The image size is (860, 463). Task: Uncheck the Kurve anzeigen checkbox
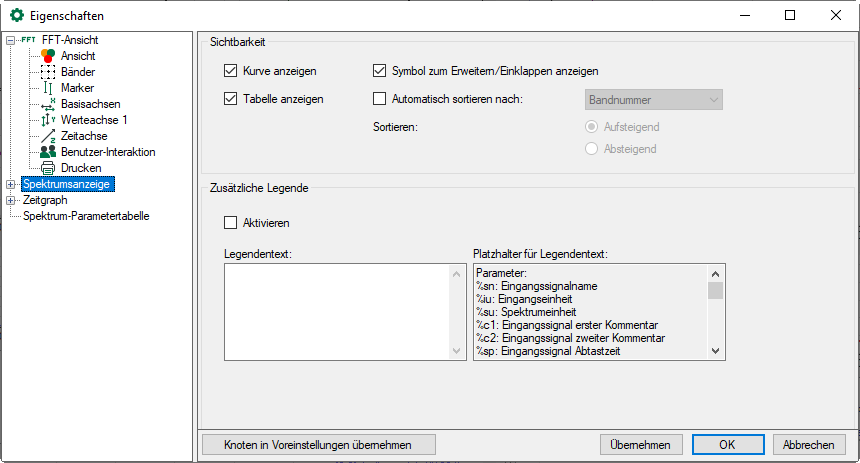[231, 71]
